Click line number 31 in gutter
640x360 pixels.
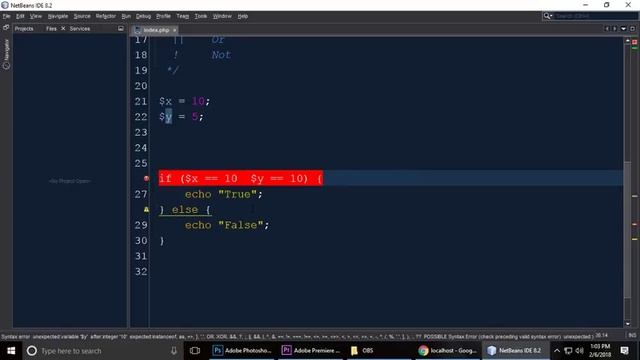[141, 256]
